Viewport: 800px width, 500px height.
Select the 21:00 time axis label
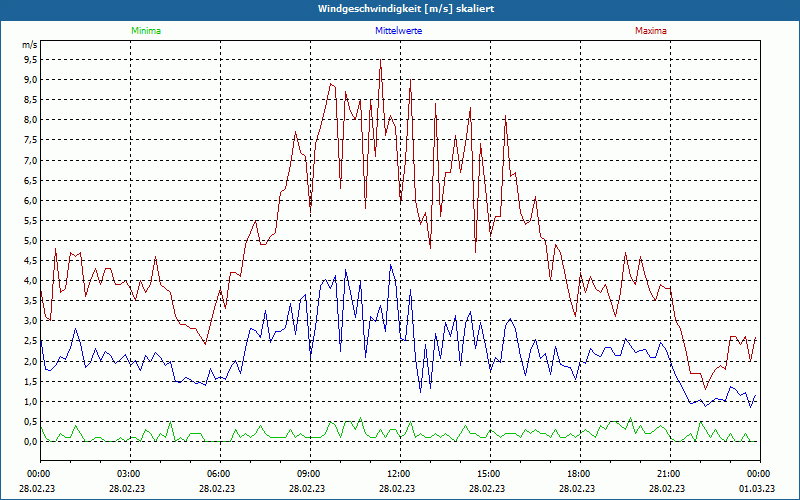pyautogui.click(x=669, y=473)
